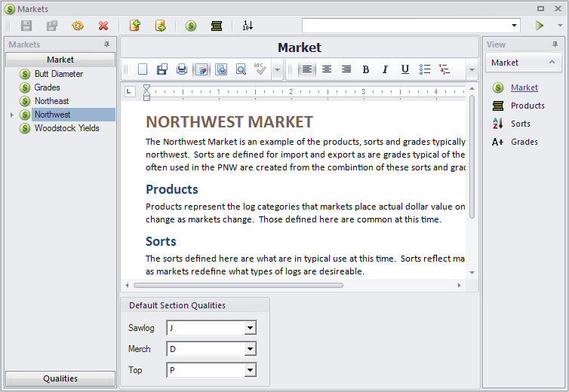Click the Export document icon
Viewport: 569px width, 392px height.
(x=161, y=26)
